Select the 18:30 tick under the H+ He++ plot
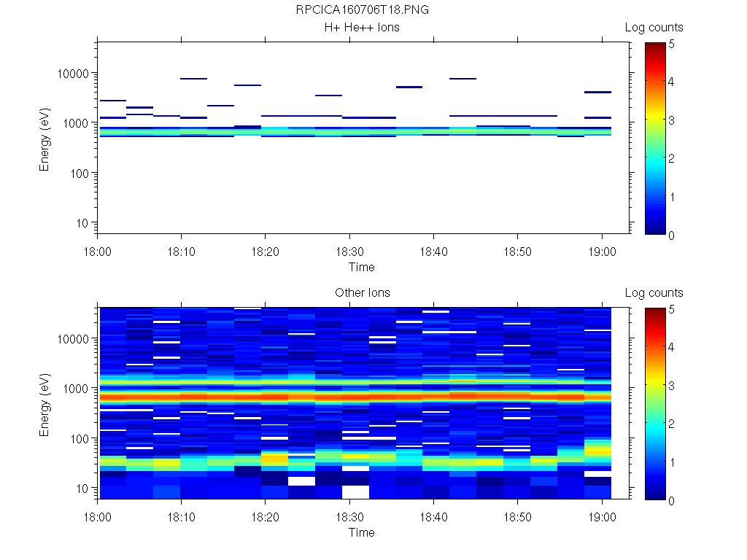 (349, 252)
